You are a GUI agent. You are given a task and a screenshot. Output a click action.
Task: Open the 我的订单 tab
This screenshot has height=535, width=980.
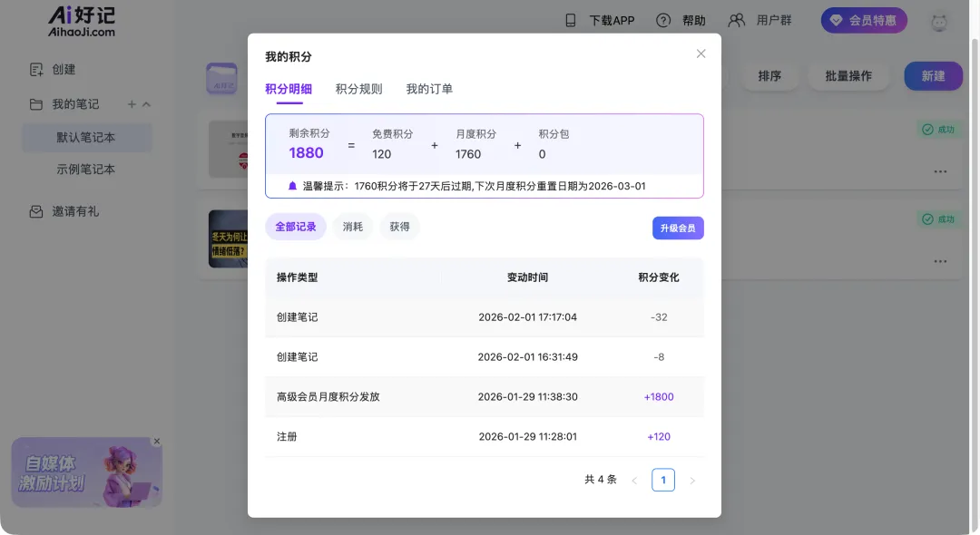coord(429,89)
